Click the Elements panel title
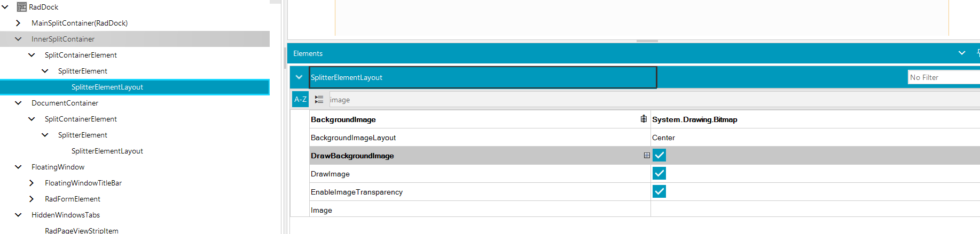This screenshot has width=980, height=234. point(308,53)
